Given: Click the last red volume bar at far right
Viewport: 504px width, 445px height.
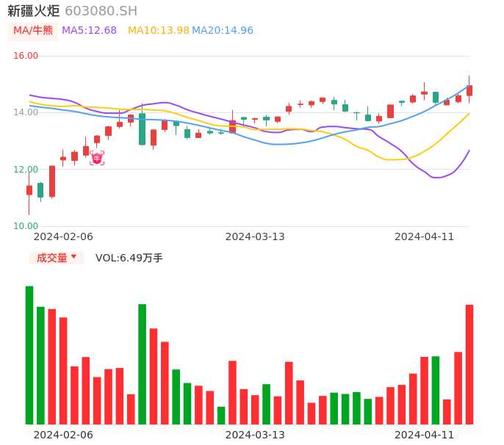Looking at the screenshot, I should 469,364.
